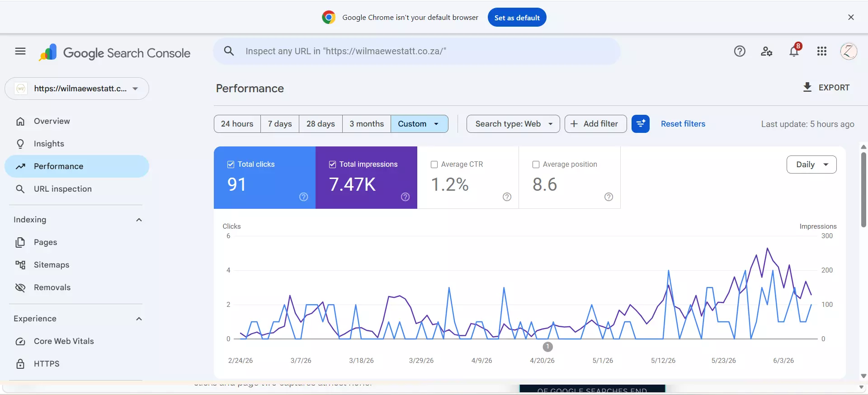Image resolution: width=868 pixels, height=395 pixels.
Task: Click the EXPORT button
Action: [x=826, y=87]
